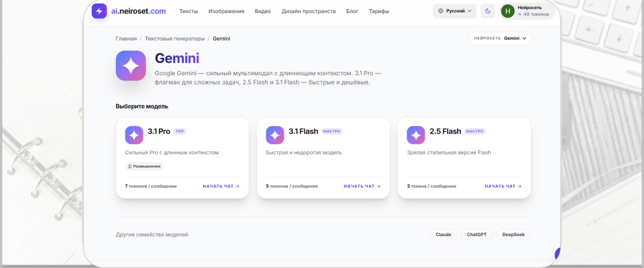Click the large Gemini sparkle logo

click(x=131, y=66)
